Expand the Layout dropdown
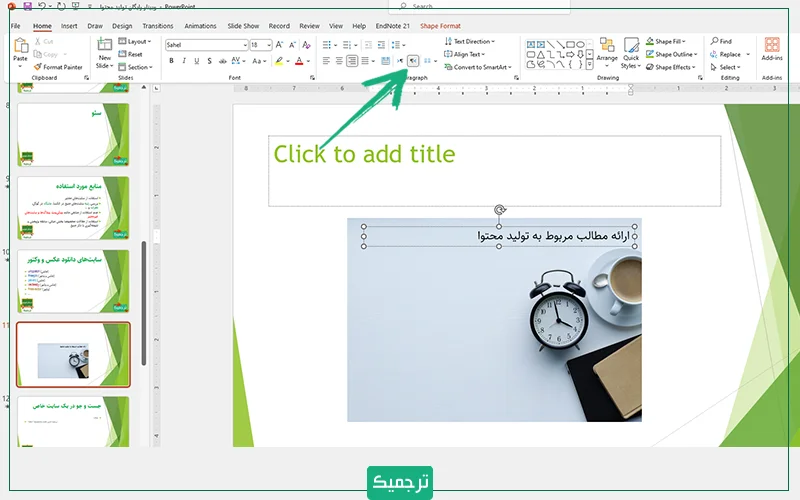Image resolution: width=800 pixels, height=500 pixels. (135, 41)
